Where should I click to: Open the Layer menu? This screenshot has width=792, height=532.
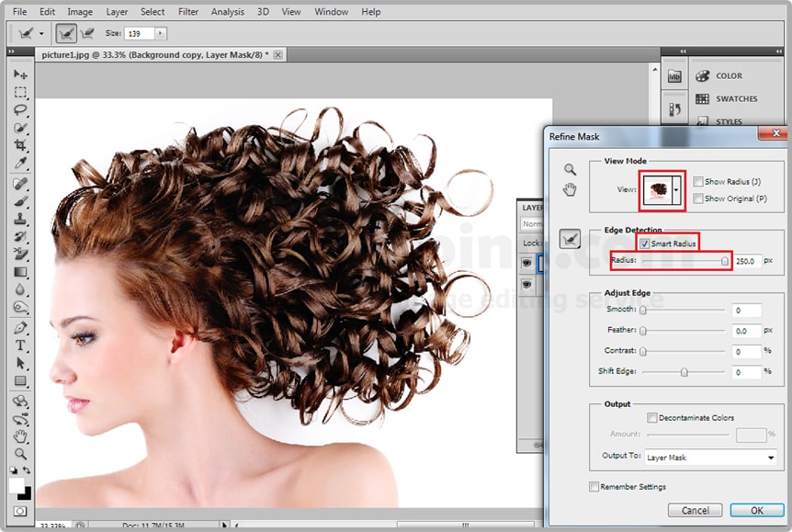117,12
